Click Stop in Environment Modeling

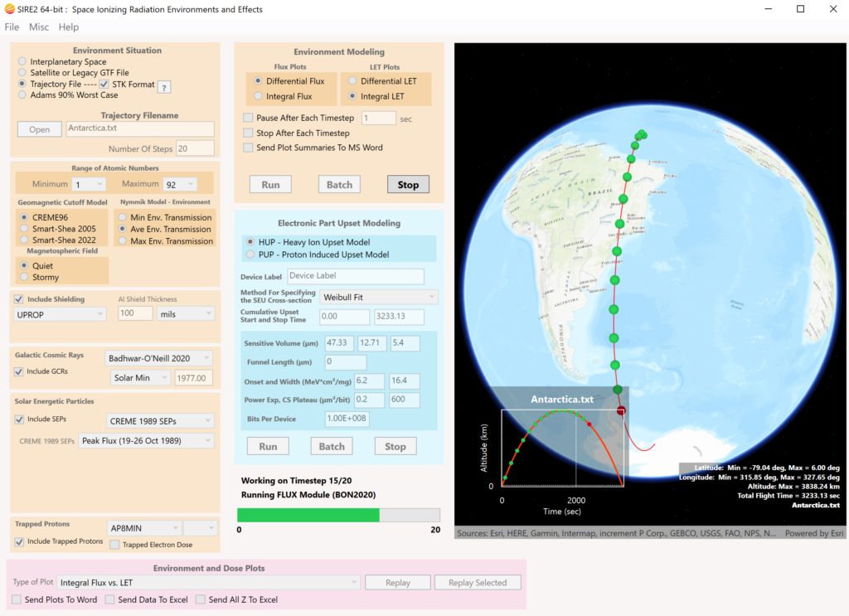click(408, 185)
